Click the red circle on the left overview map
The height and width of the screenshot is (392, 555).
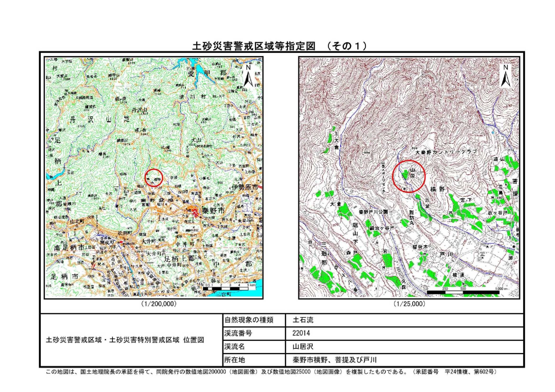tap(154, 178)
